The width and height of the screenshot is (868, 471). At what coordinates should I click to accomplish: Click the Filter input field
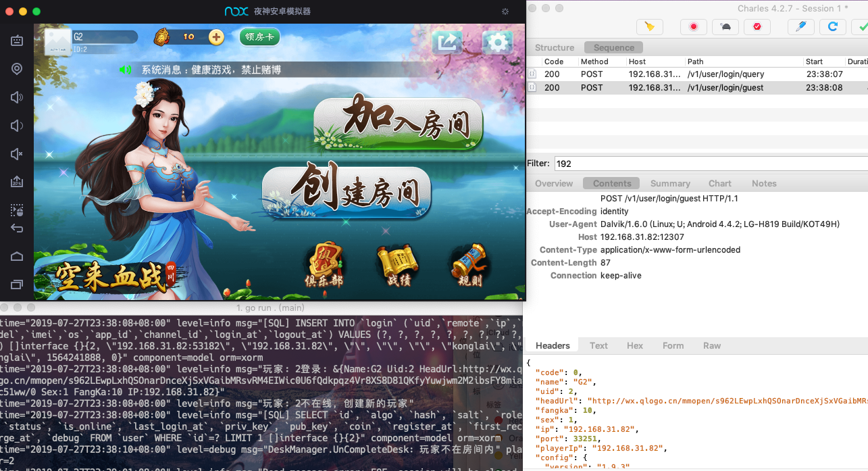tap(711, 164)
